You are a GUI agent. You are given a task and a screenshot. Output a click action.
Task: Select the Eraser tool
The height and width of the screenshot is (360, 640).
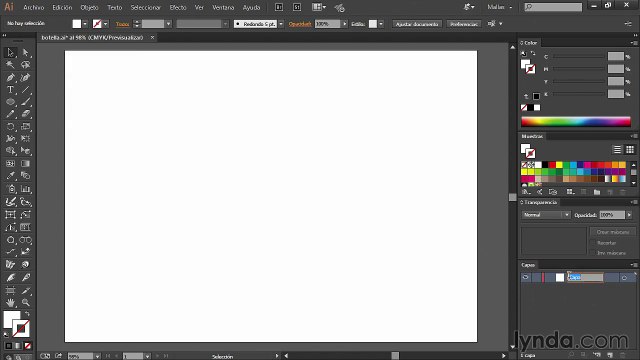tap(25, 114)
